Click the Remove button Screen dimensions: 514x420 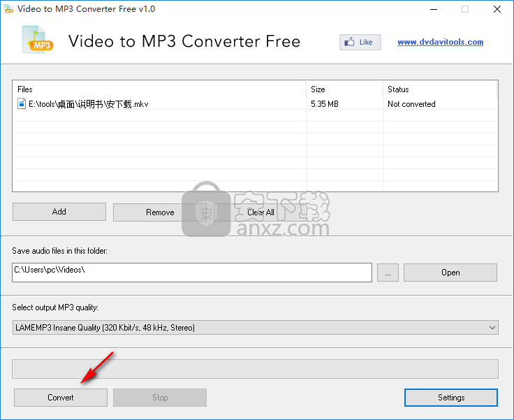tap(160, 212)
